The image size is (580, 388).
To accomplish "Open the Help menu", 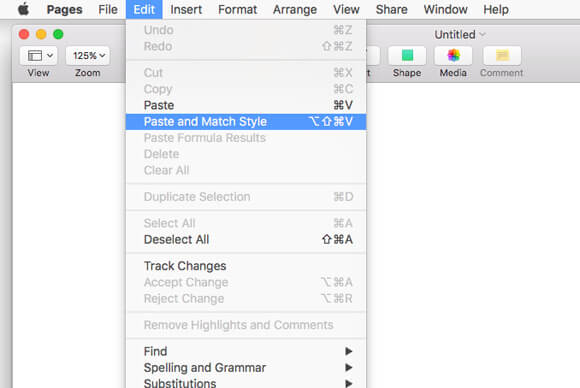I will pos(496,9).
